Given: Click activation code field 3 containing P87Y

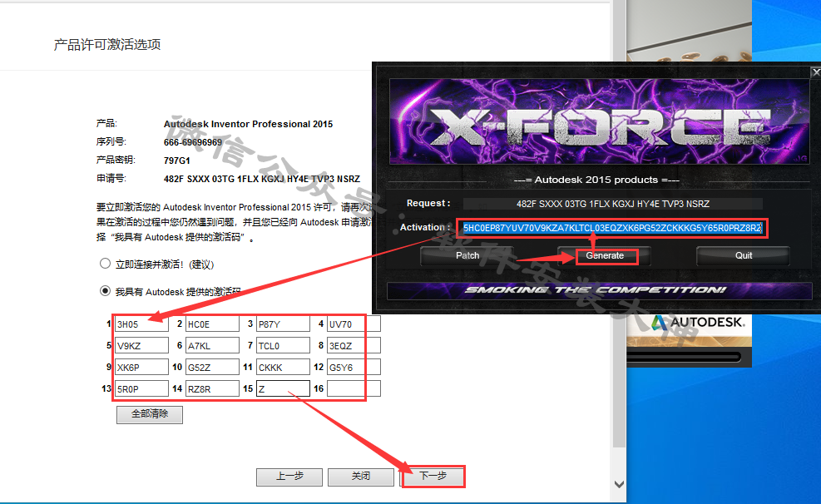Looking at the screenshot, I should 283,324.
